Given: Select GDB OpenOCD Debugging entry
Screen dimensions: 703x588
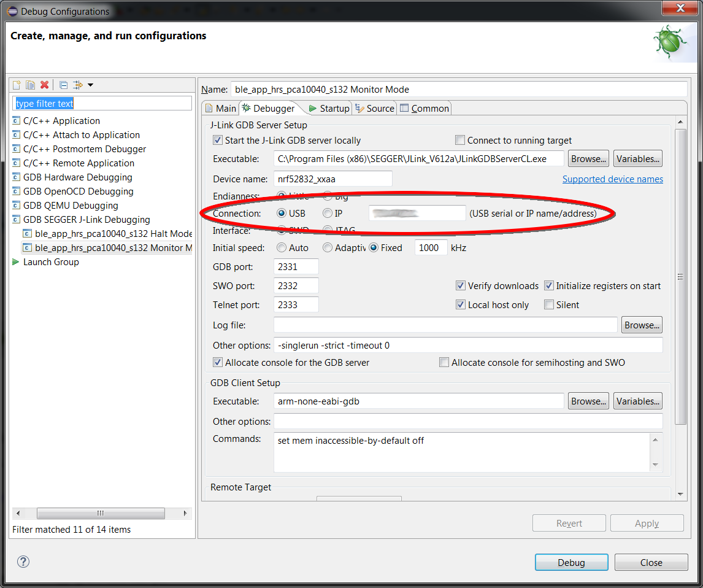Looking at the screenshot, I should 78,191.
